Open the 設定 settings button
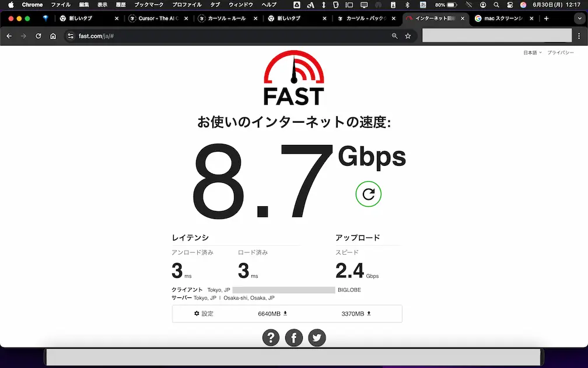588x368 pixels. [x=204, y=314]
